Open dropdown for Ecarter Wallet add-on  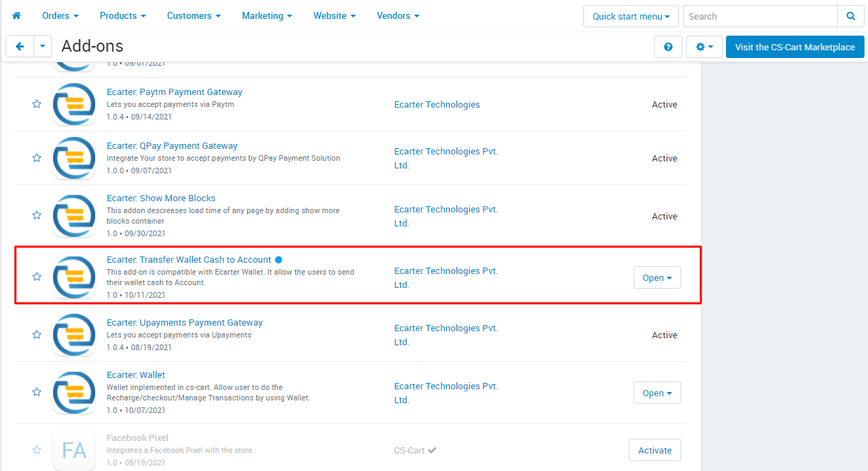pos(657,393)
